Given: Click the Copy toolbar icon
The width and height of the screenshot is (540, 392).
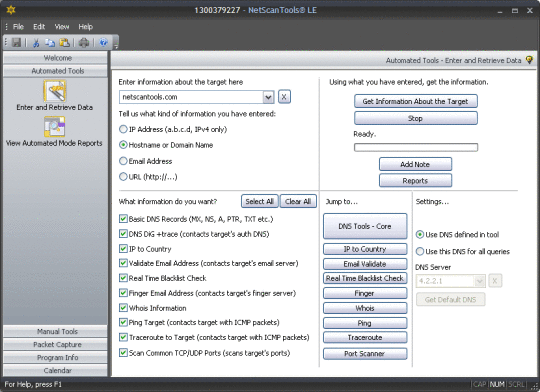Looking at the screenshot, I should pyautogui.click(x=50, y=42).
